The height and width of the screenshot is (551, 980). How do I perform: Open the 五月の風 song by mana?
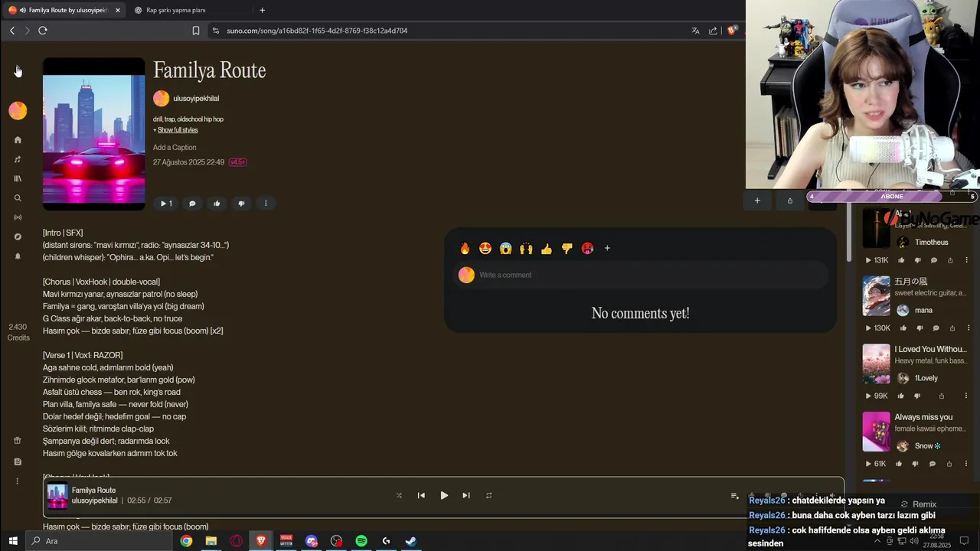tap(911, 282)
